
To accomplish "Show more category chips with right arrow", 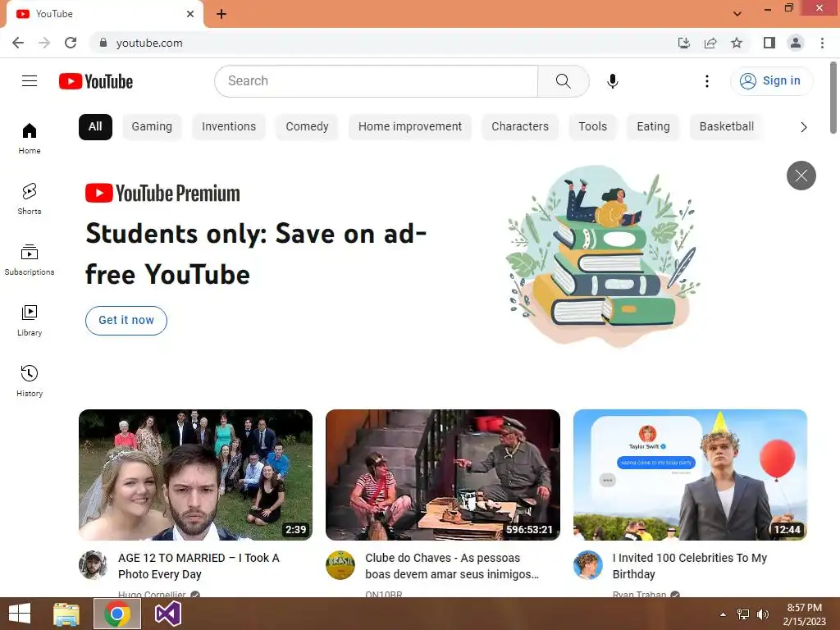I will 804,127.
